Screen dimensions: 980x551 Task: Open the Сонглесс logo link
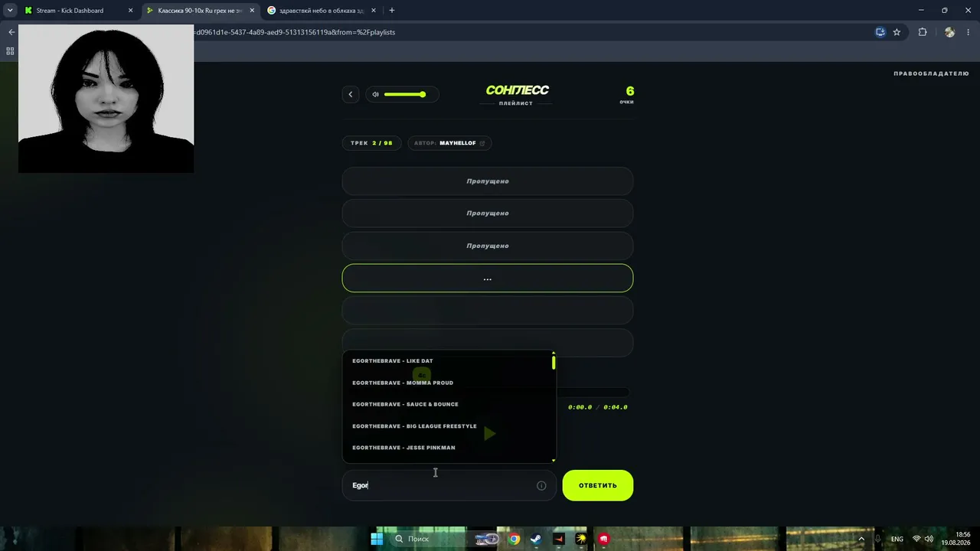[517, 90]
